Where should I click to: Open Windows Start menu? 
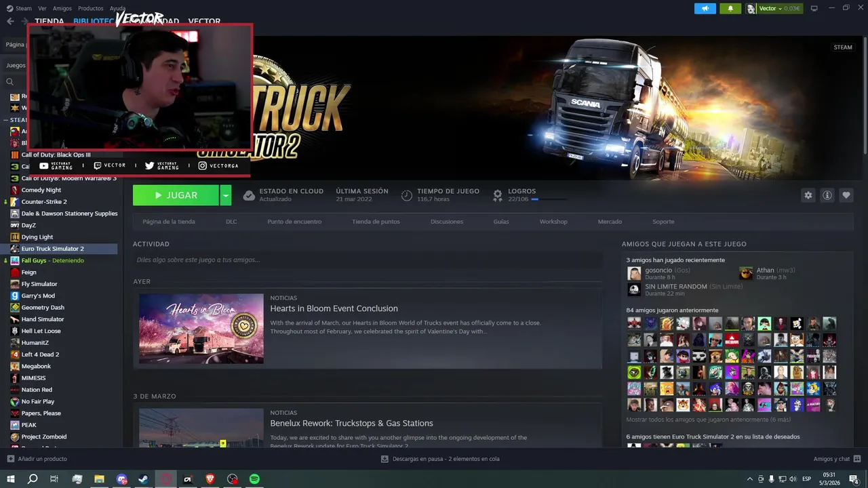click(x=11, y=479)
